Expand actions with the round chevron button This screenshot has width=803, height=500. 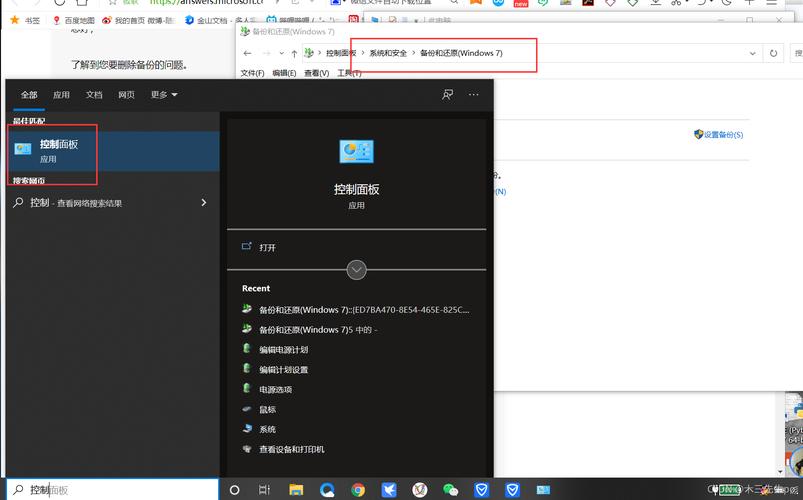(356, 270)
